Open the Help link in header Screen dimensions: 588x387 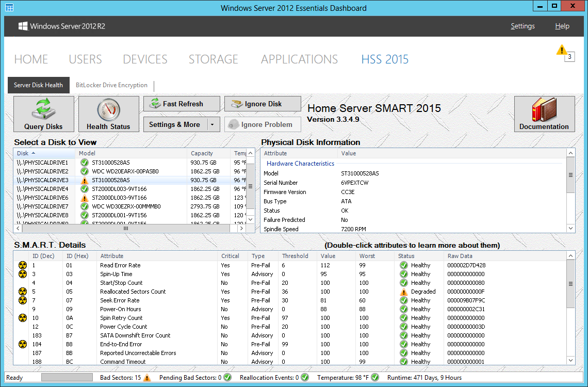click(x=562, y=26)
